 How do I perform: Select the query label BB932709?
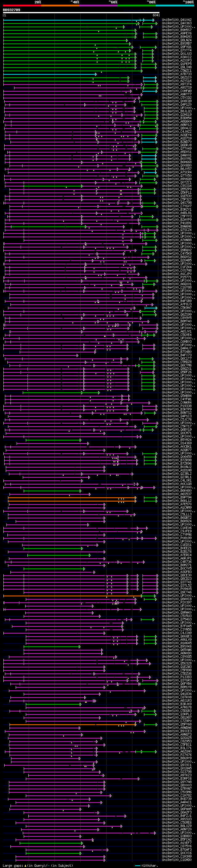point(11,10)
